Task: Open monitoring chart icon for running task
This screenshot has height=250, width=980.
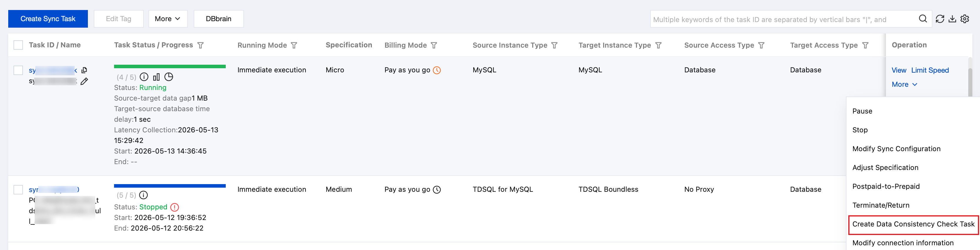Action: [156, 77]
